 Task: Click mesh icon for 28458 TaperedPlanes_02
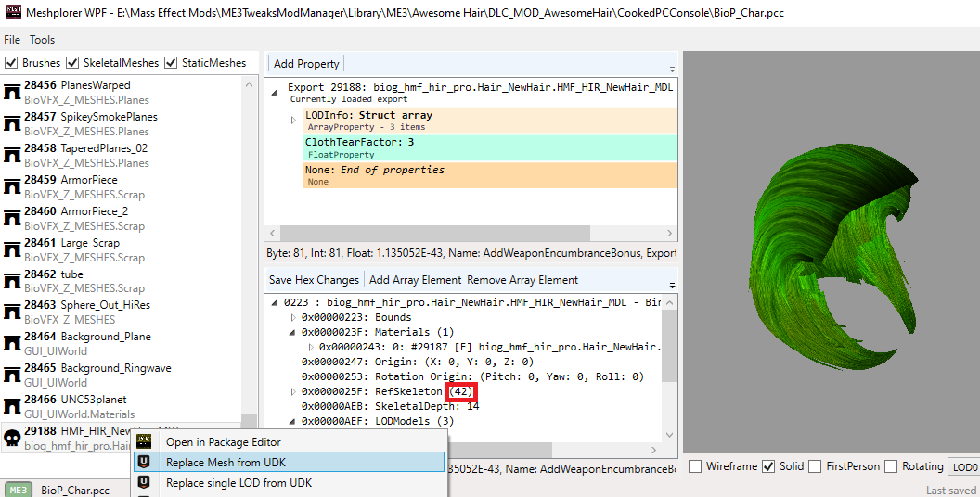[x=12, y=155]
